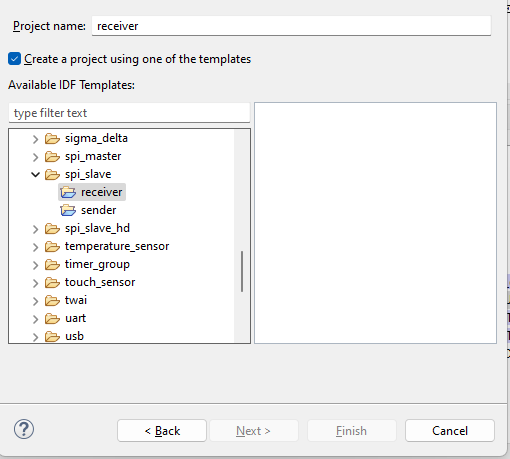The width and height of the screenshot is (510, 459).
Task: Select the twai tree item
Action: point(76,300)
